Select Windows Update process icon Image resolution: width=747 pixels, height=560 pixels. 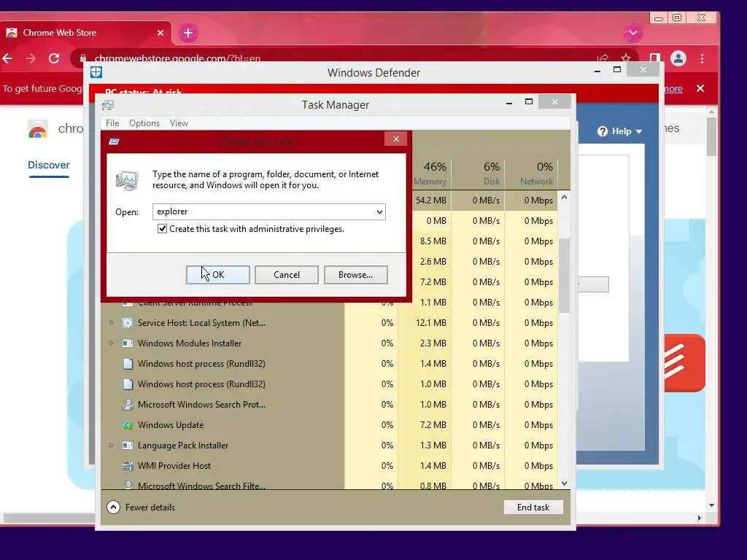(x=128, y=425)
